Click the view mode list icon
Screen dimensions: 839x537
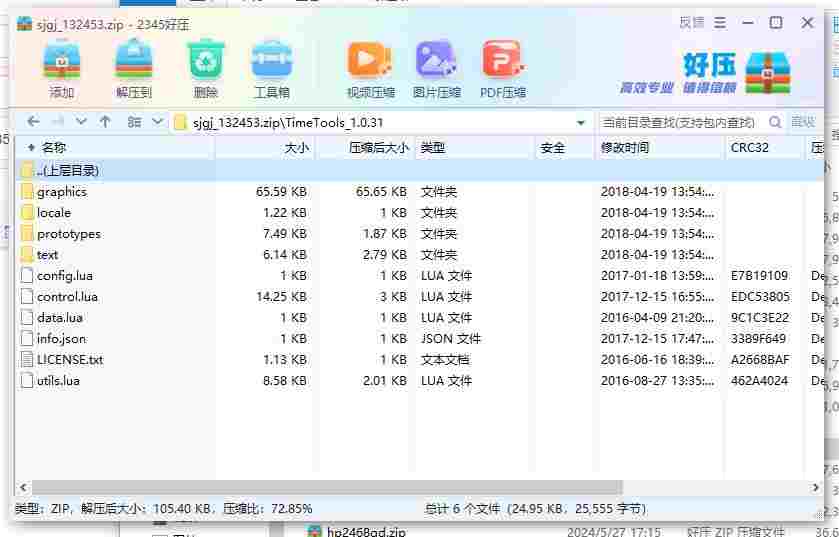134,122
